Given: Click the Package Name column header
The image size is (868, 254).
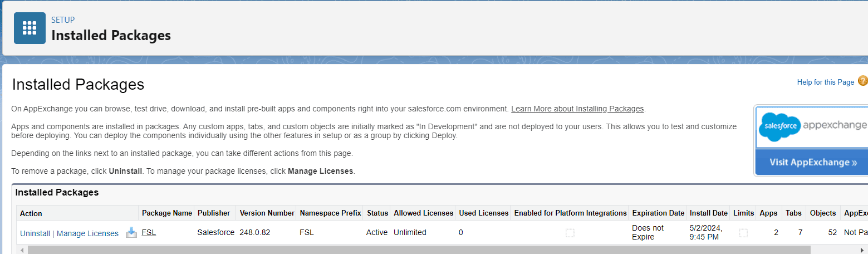Looking at the screenshot, I should 167,213.
